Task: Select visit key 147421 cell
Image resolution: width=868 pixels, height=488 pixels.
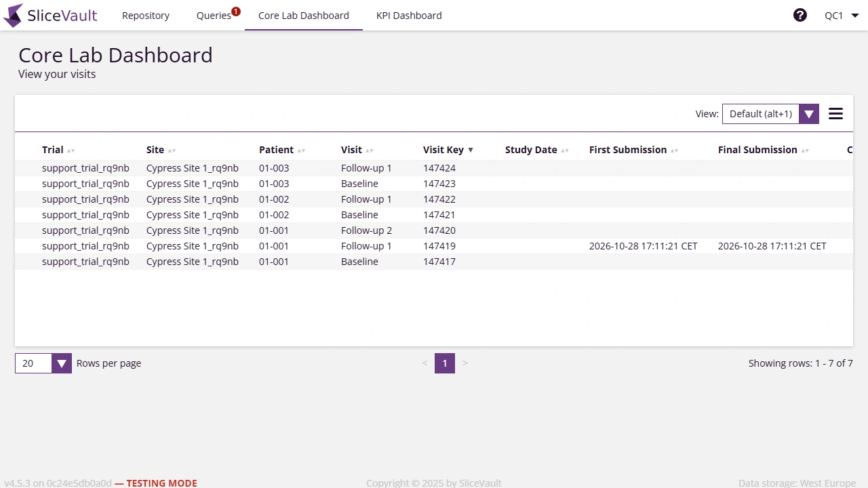Action: pos(439,215)
